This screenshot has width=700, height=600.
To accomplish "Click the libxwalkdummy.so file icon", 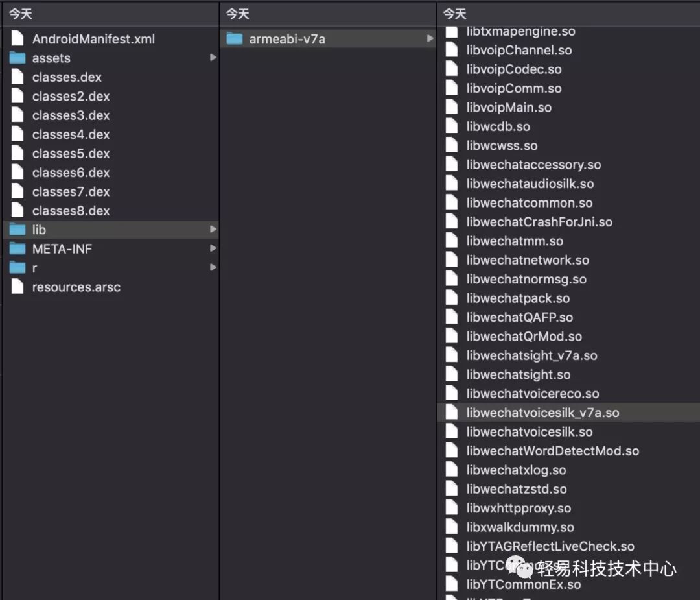I will (452, 527).
